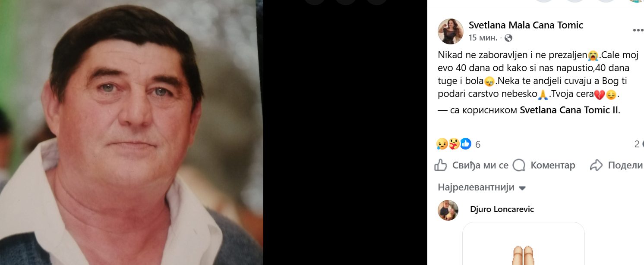Viewport: 644px width, 265px height.
Task: Share the post using "Подели"
Action: pyautogui.click(x=616, y=165)
